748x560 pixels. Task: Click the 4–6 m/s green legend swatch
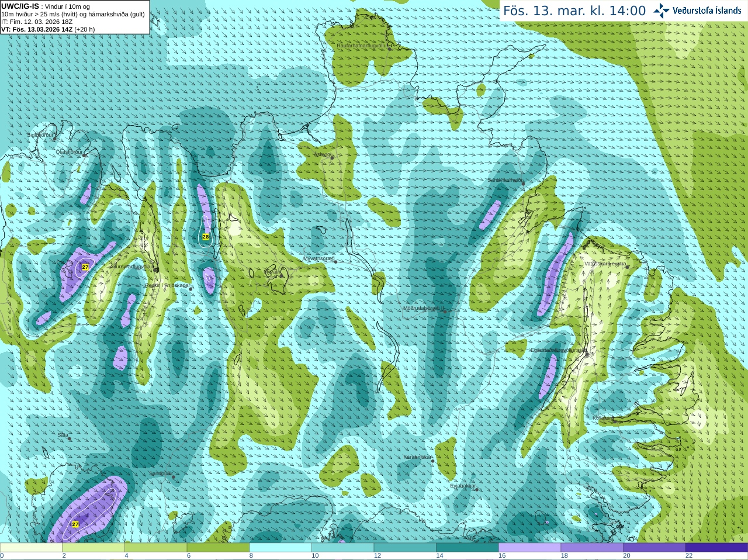point(156,548)
